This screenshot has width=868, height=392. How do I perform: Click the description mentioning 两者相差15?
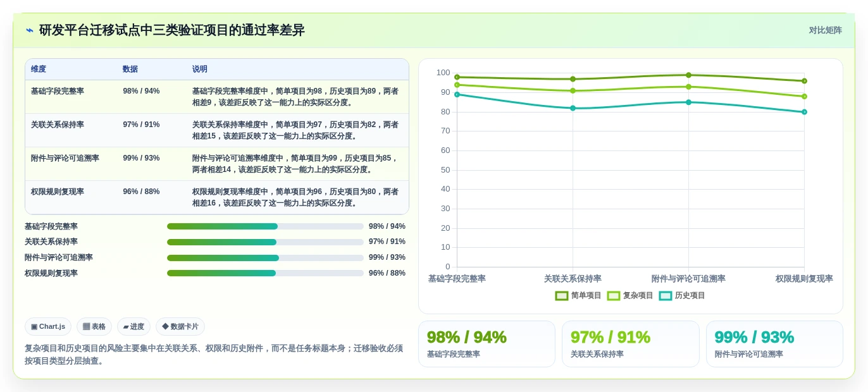295,130
